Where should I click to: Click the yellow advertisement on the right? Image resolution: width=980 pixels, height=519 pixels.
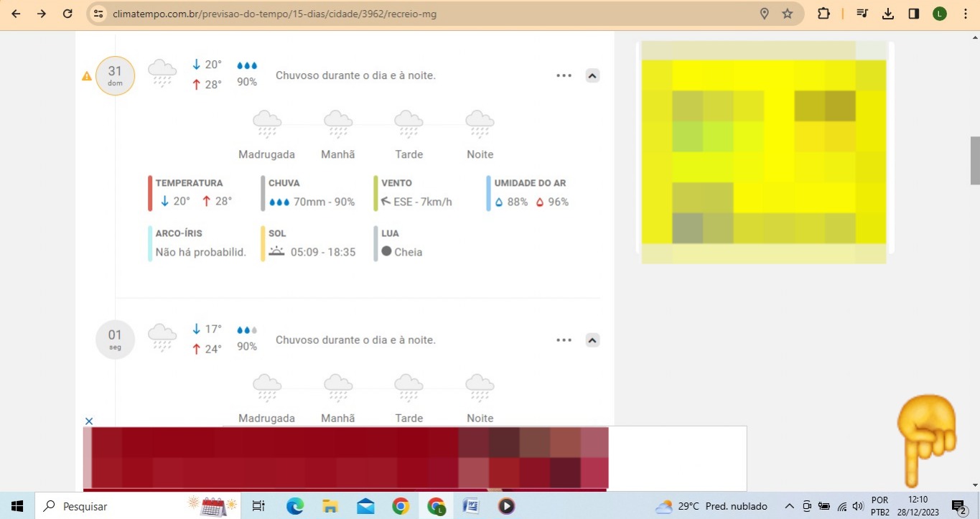(763, 152)
